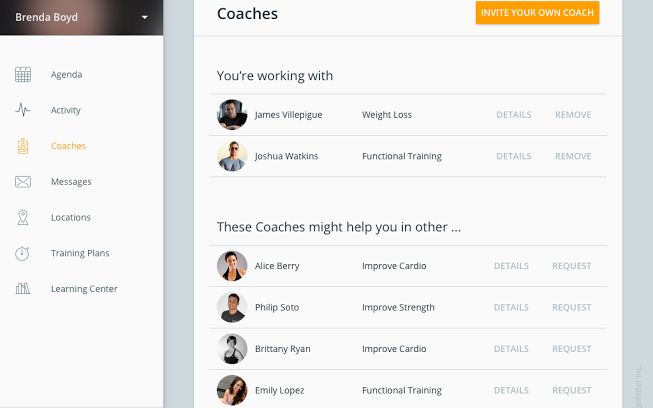Screen dimensions: 653x408
Task: Send a request to Brittany Ryan
Action: 571,349
